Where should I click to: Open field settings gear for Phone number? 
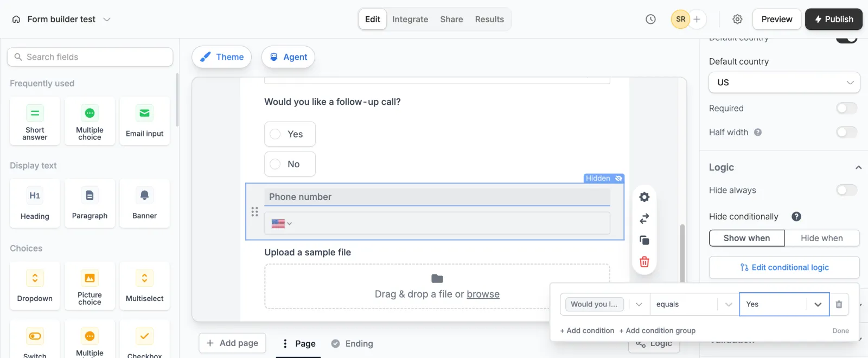click(x=644, y=197)
